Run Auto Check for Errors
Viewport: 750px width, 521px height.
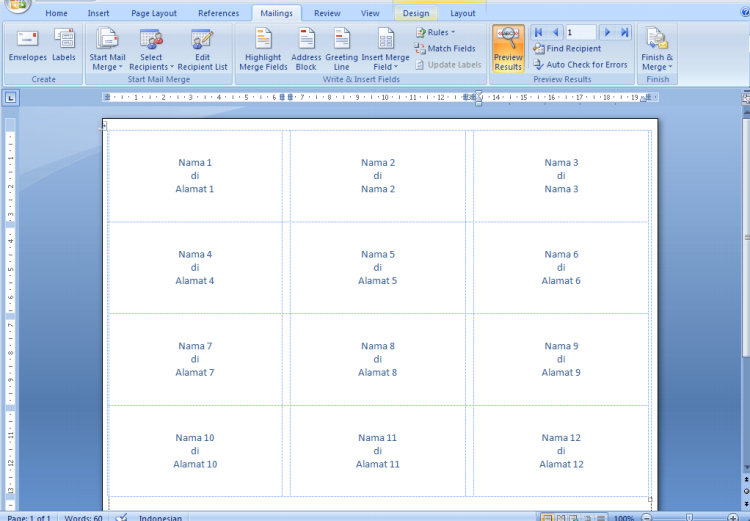[x=580, y=65]
